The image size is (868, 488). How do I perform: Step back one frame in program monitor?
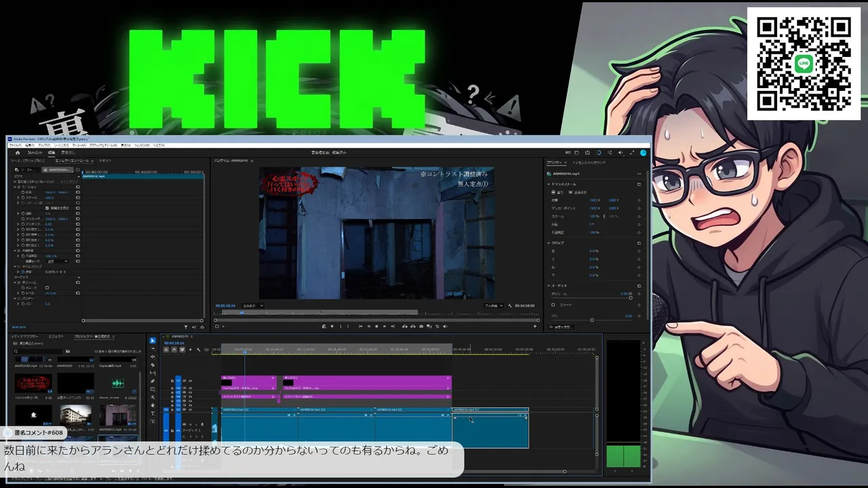pos(369,327)
